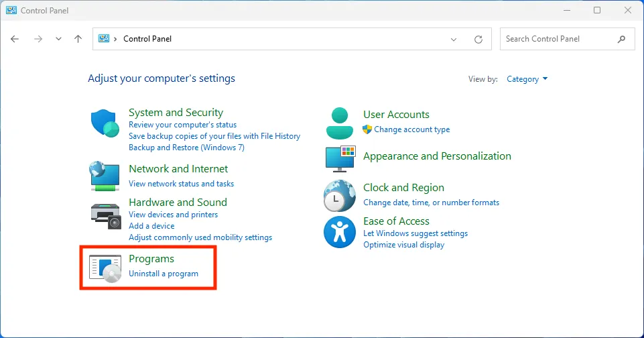644x338 pixels.
Task: Go up one level with up arrow
Action: coord(78,39)
